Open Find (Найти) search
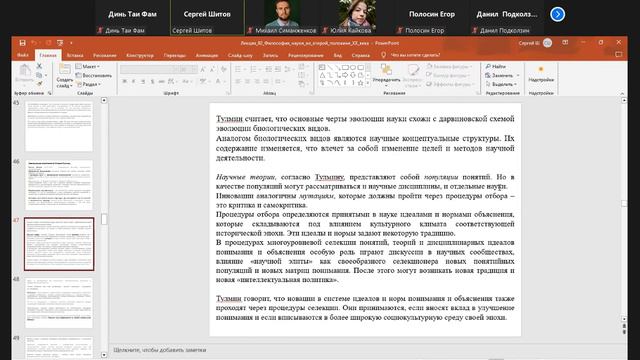Image resolution: width=640 pixels, height=360 pixels. 496,66
